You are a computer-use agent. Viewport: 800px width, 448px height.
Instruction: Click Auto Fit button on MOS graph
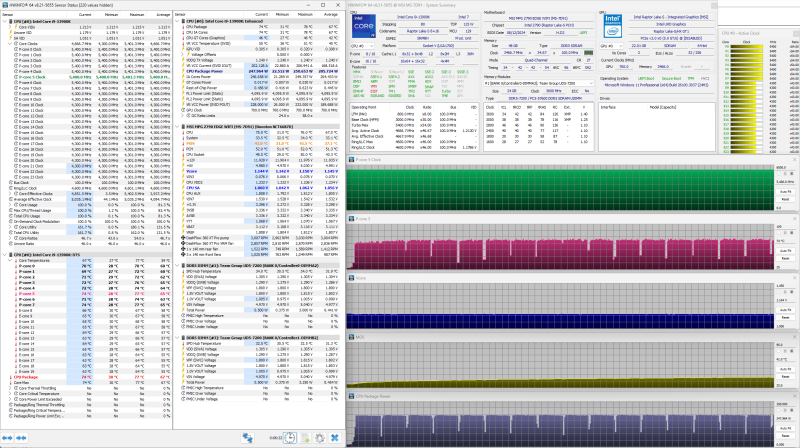785,369
